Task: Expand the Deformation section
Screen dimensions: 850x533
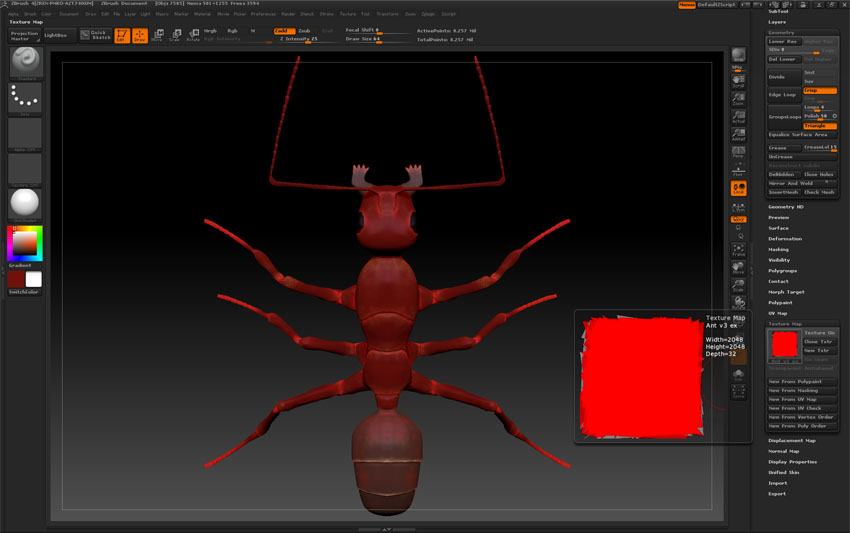Action: 785,239
